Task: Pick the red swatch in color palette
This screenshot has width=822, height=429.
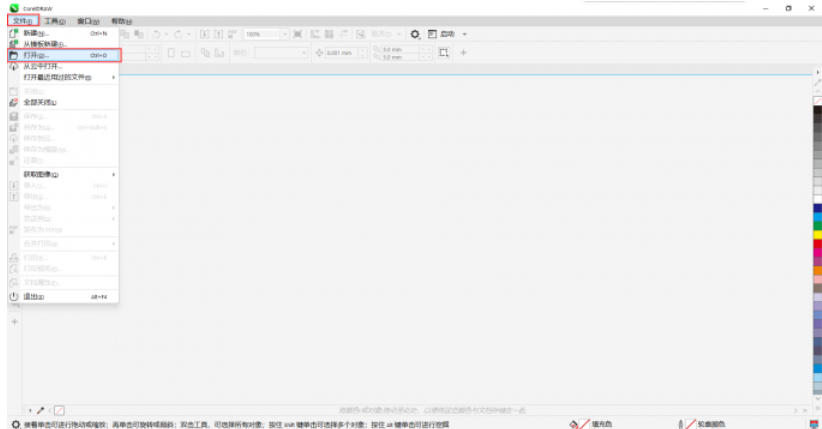Action: (817, 244)
